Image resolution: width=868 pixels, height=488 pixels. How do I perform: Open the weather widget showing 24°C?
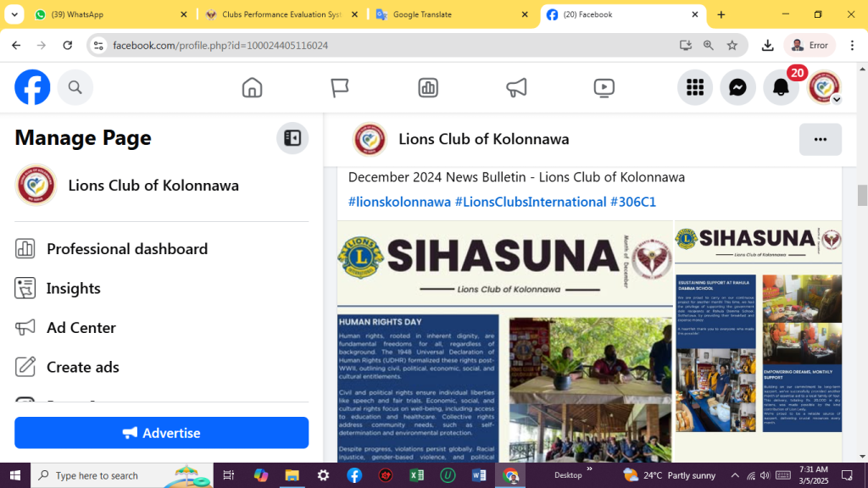point(670,475)
